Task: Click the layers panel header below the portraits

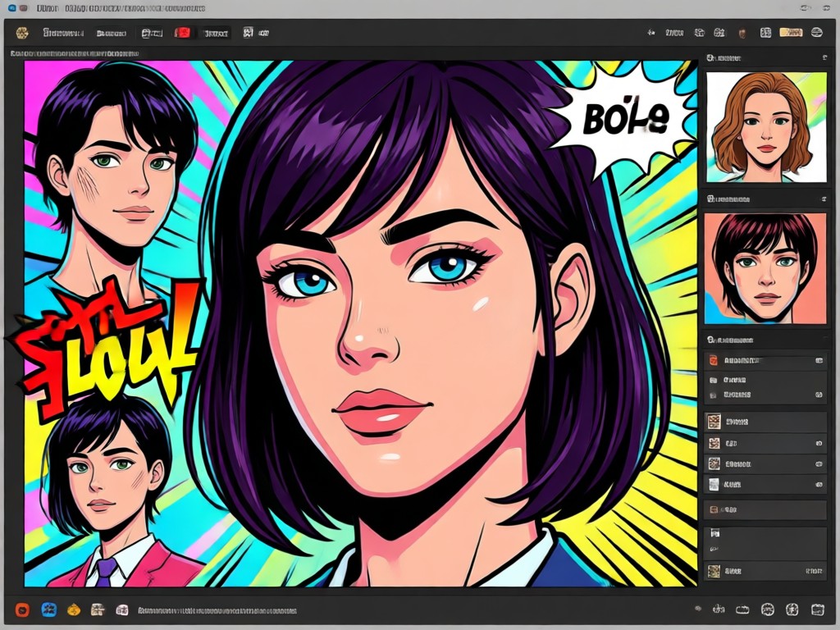Action: click(730, 340)
